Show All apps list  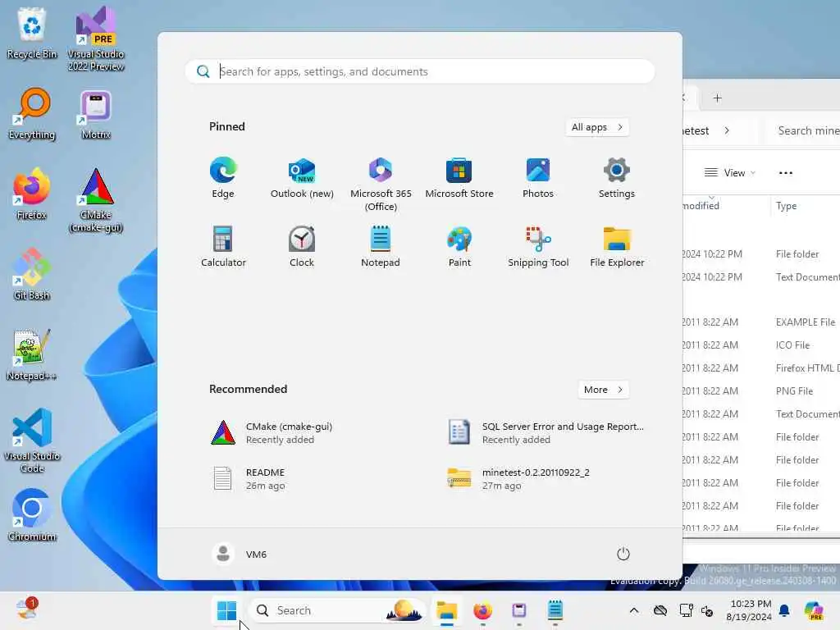tap(597, 127)
